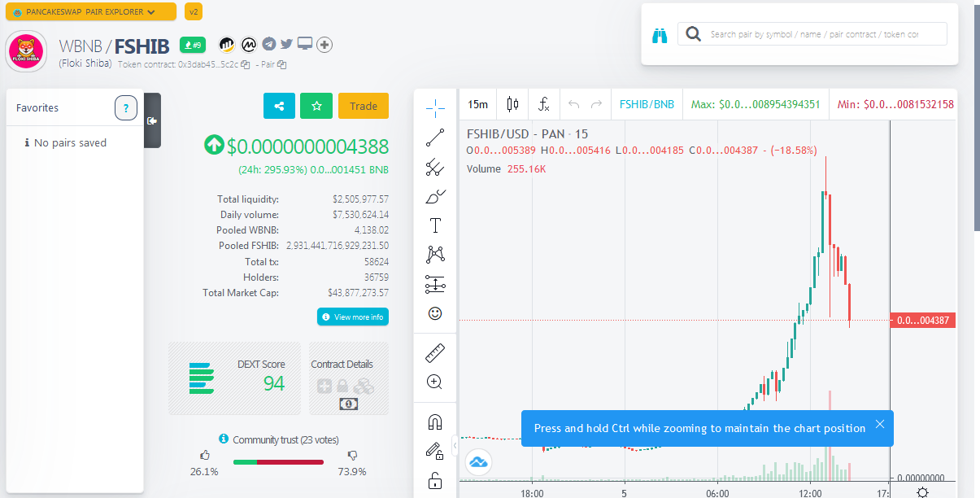Vote thumbs up for community trust
980x498 pixels.
click(204, 456)
